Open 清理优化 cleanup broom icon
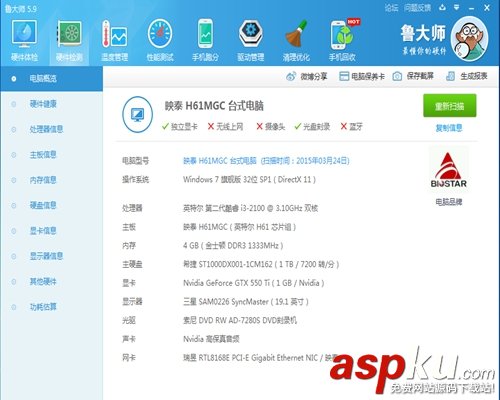The image size is (500, 400). coord(296,40)
